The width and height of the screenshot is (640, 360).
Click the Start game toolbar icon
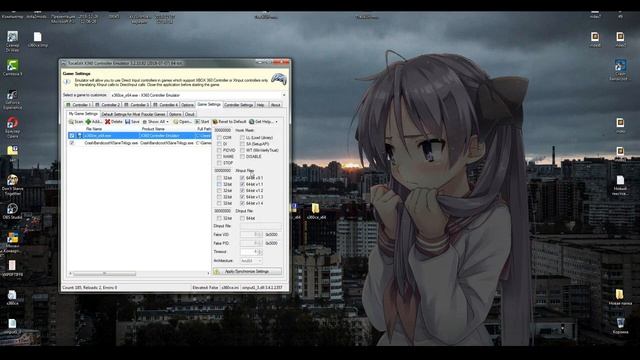tap(197, 122)
